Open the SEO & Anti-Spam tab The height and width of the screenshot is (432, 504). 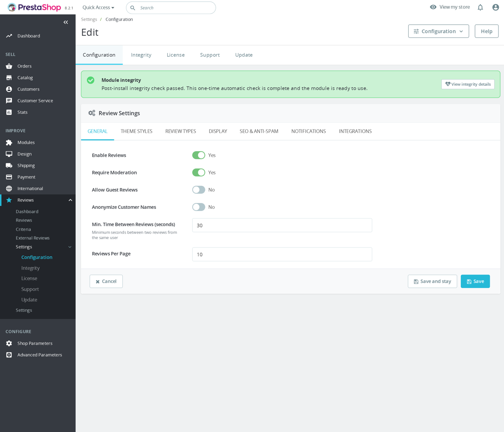pos(259,131)
